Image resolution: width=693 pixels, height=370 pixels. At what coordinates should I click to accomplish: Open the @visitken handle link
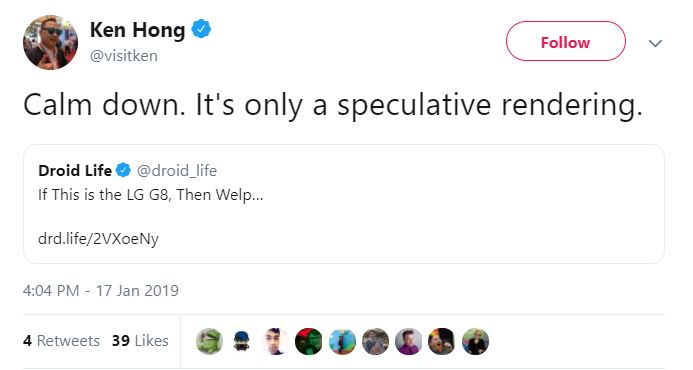pyautogui.click(x=124, y=56)
